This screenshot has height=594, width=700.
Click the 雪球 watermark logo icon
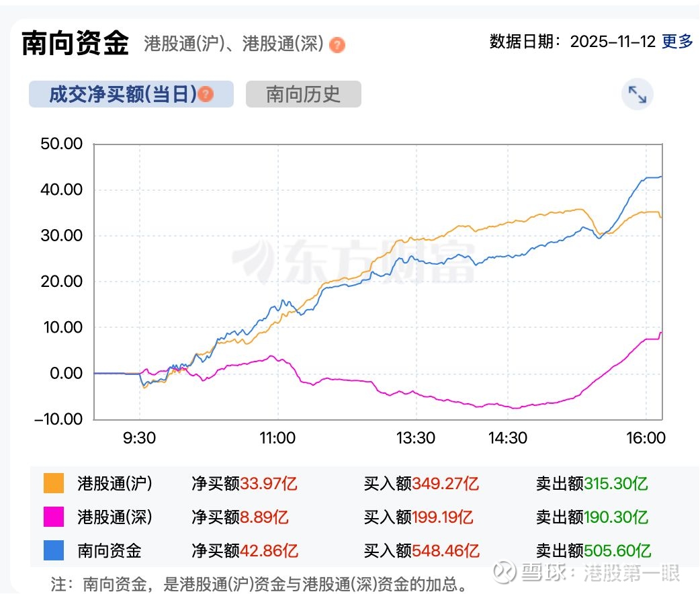504,572
